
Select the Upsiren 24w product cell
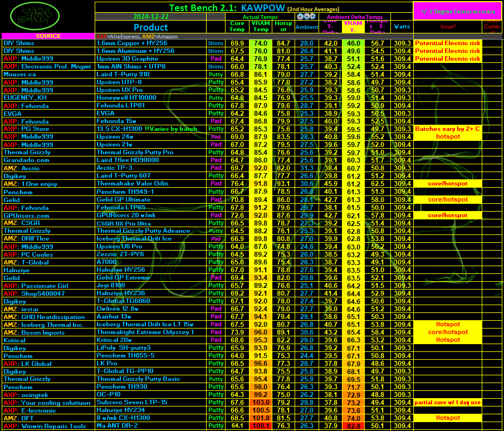tap(151, 136)
